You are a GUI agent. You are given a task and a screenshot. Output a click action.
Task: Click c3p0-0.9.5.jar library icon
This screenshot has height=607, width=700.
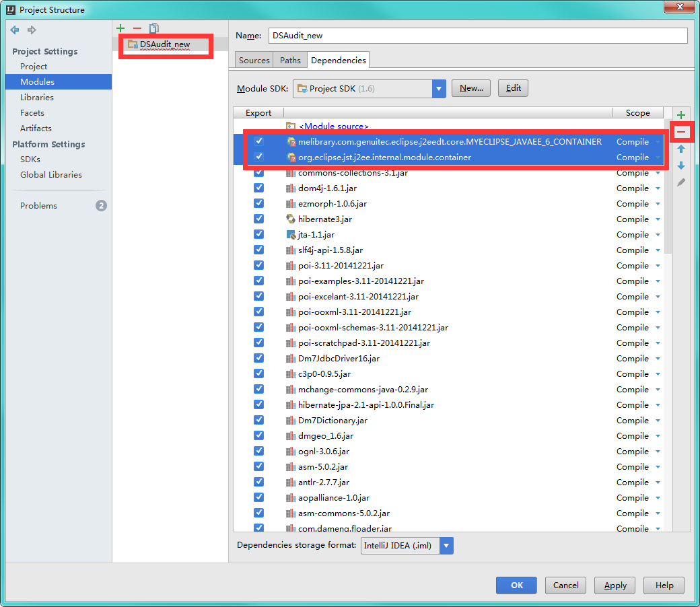point(291,374)
